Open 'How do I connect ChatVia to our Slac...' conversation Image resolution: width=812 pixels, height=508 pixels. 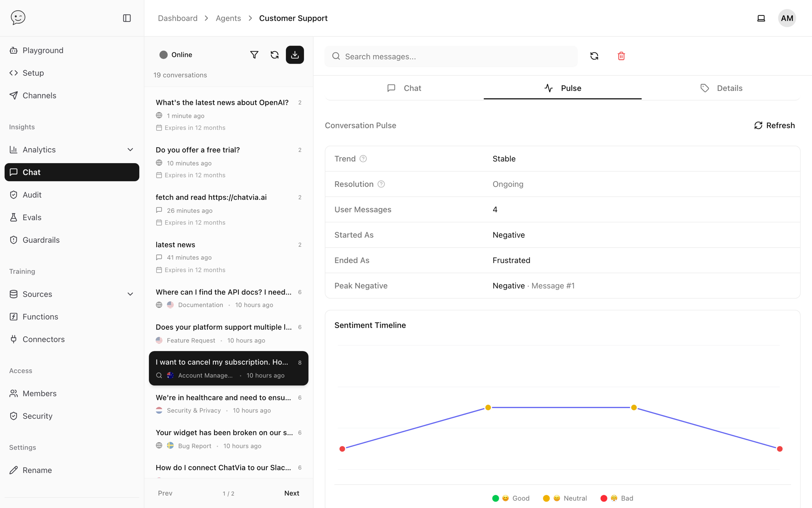point(229,468)
